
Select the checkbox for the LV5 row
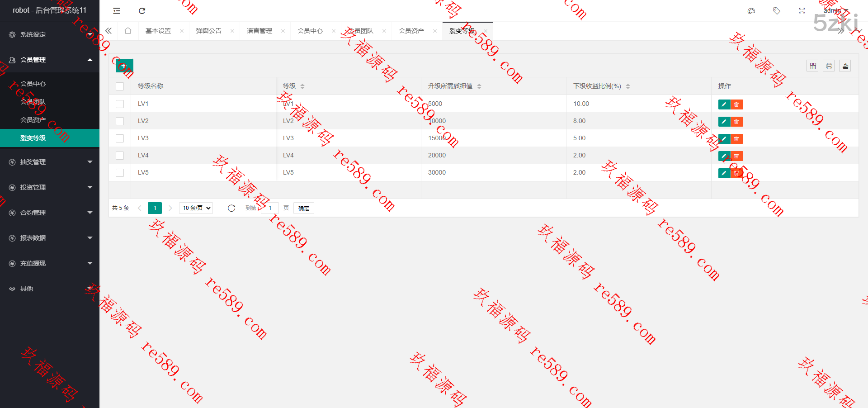120,173
